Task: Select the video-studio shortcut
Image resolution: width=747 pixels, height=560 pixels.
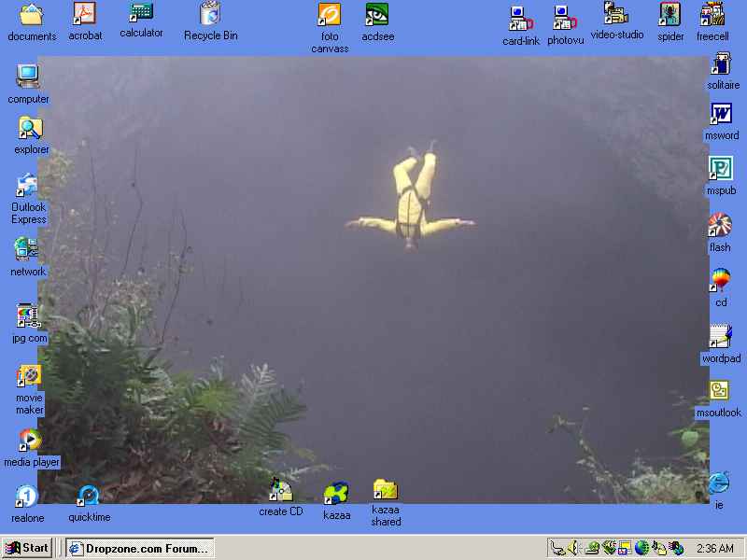Action: (x=616, y=14)
